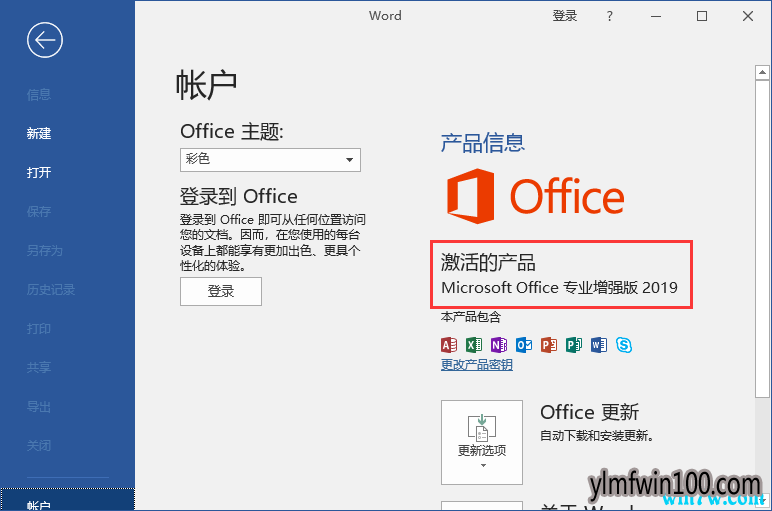Screen dimensions: 772x511
Task: Select 导出 in the sidebar
Action: [39, 407]
